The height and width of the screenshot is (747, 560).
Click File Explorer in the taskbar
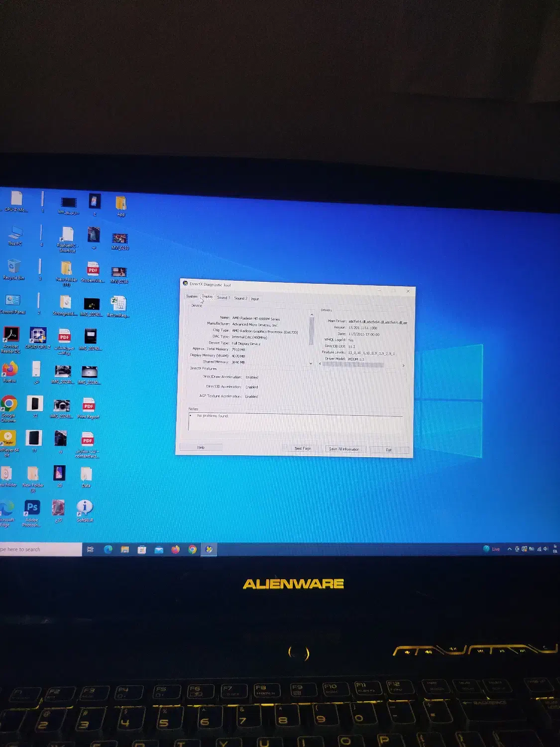125,549
